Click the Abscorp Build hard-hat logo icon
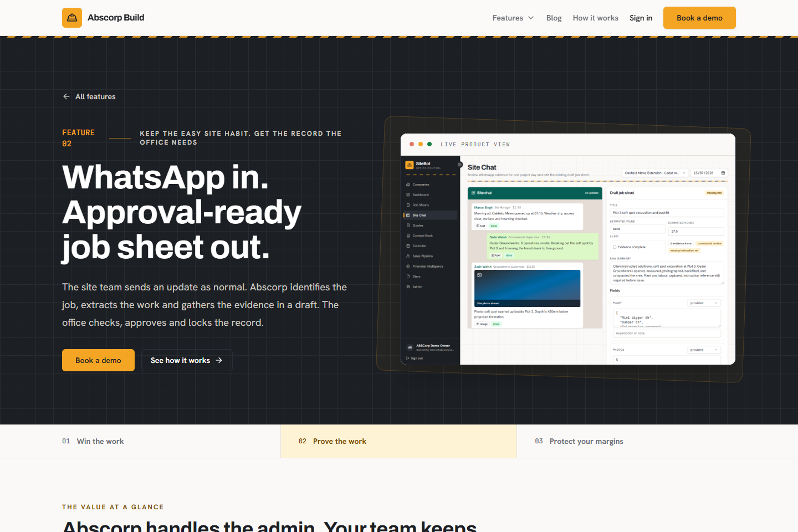 pos(72,18)
